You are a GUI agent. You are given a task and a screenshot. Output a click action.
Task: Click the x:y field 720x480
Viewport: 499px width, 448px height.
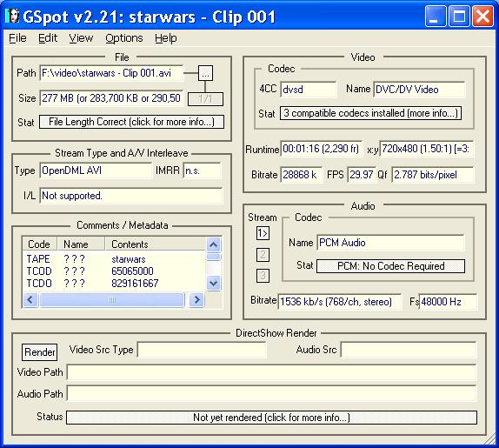click(x=427, y=149)
